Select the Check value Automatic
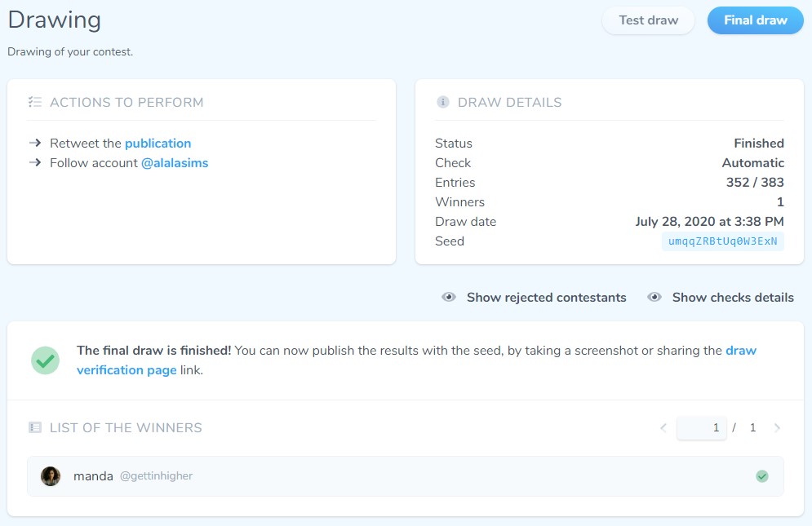 pos(753,163)
